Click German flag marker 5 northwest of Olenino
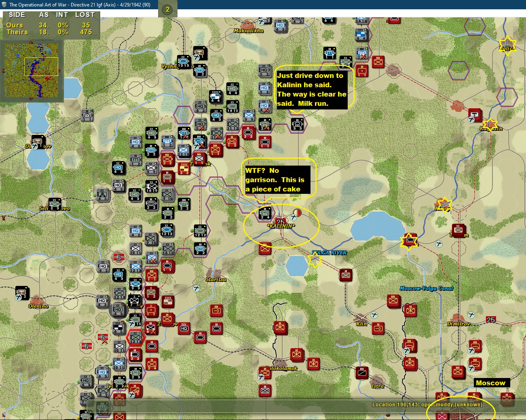The height and width of the screenshot is (420, 526). coord(118,257)
